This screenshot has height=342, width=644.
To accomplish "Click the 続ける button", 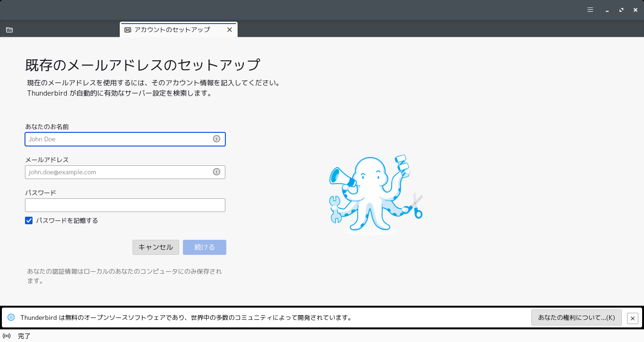I will click(x=205, y=247).
